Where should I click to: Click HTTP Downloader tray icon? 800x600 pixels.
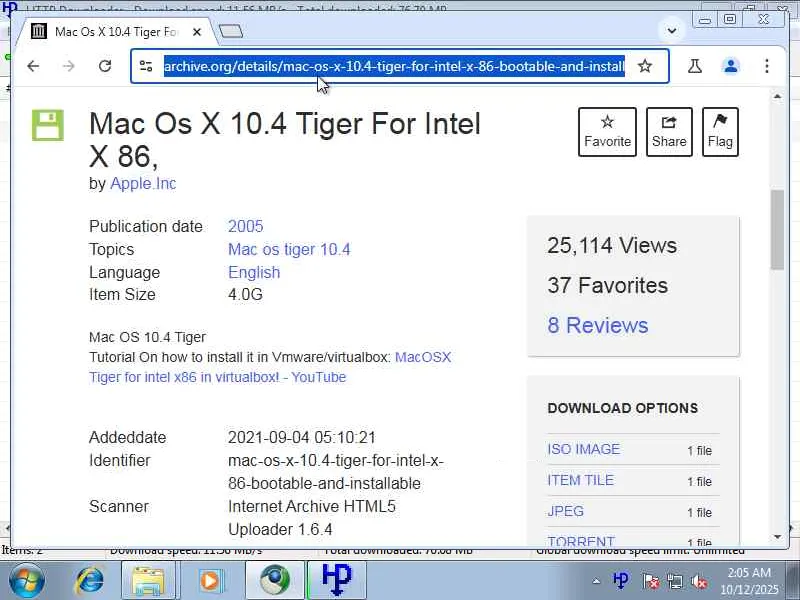pyautogui.click(x=621, y=581)
